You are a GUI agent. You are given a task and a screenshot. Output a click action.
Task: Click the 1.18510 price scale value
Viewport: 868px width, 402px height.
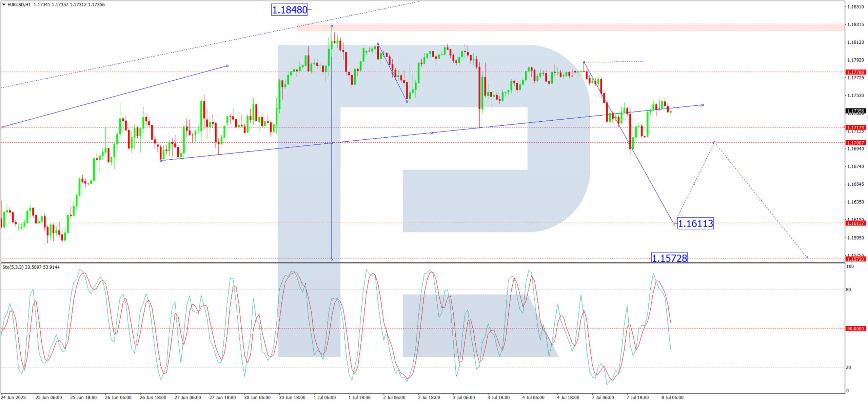[855, 7]
